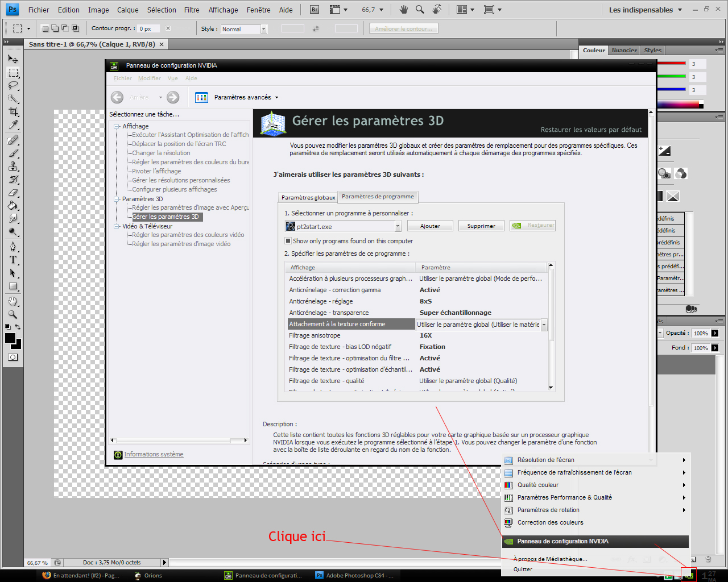Switch to the Nuancier panel tab
The height and width of the screenshot is (582, 728).
point(624,50)
